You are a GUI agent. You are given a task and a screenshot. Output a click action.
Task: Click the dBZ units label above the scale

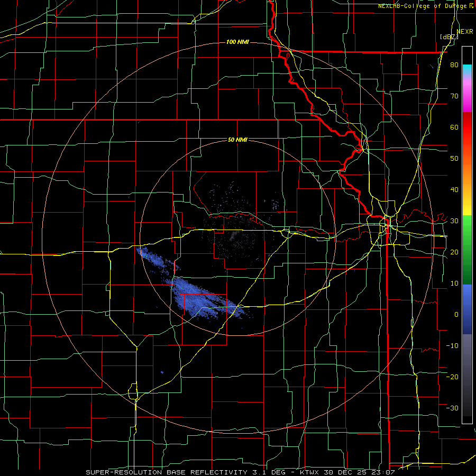tap(449, 37)
